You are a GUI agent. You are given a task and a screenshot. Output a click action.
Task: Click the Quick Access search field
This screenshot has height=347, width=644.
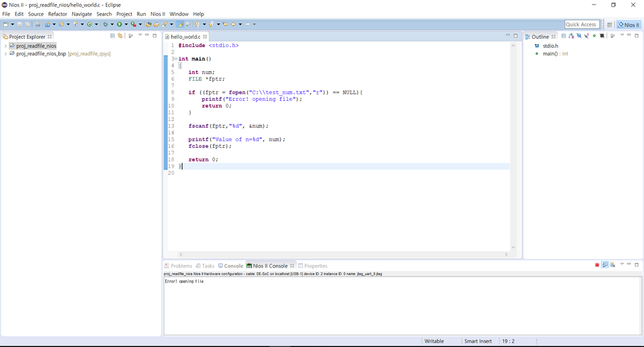coord(581,25)
